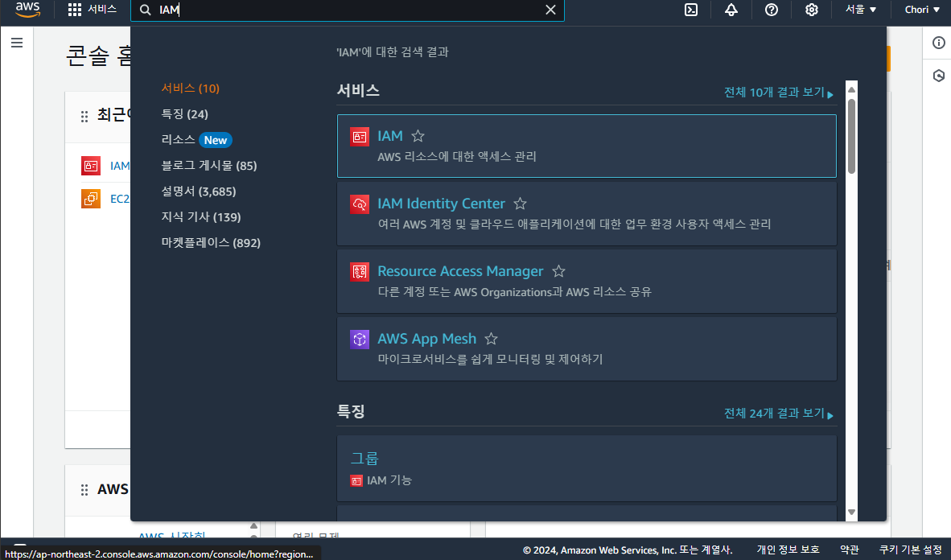This screenshot has width=951, height=560.
Task: Click the Resource Access Manager icon
Action: (360, 271)
